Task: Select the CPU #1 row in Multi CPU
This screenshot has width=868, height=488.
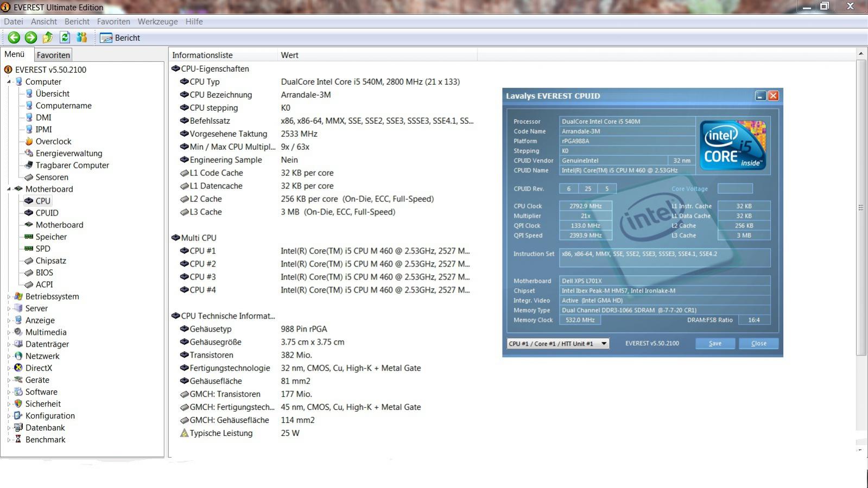Action: (323, 251)
